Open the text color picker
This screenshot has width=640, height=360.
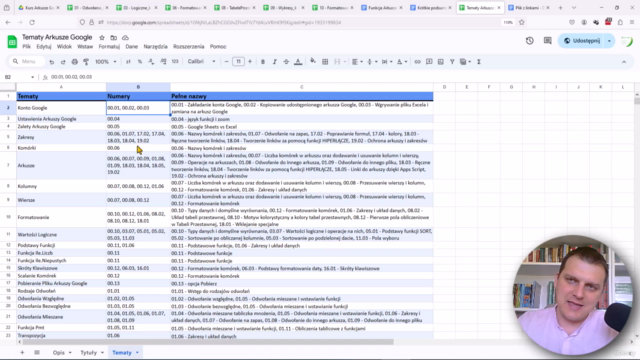point(298,62)
